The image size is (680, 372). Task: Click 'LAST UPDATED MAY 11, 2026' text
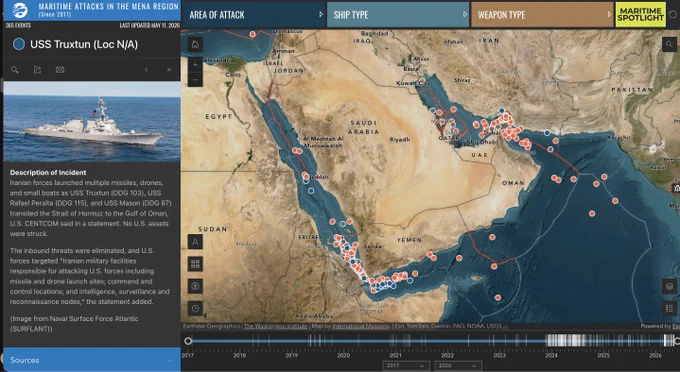pyautogui.click(x=149, y=26)
